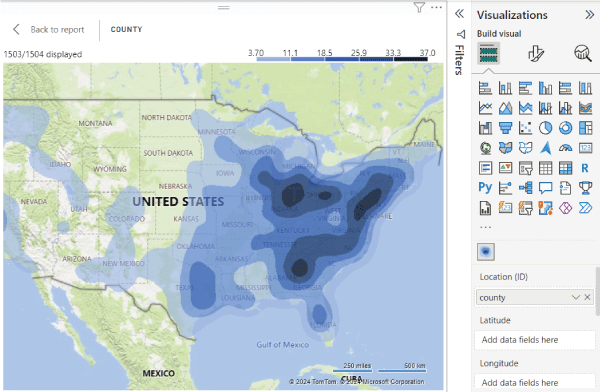
Task: Click Back to report
Action: [48, 29]
